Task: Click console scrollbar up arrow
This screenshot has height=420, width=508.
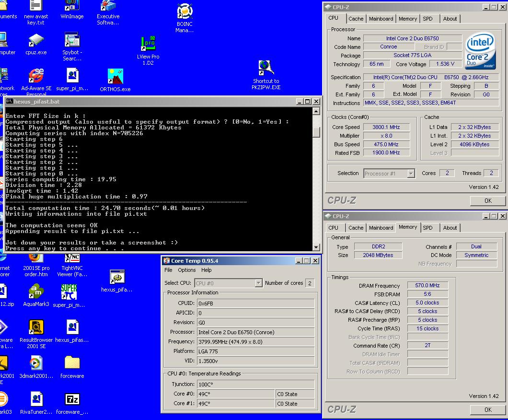Action: (316, 112)
